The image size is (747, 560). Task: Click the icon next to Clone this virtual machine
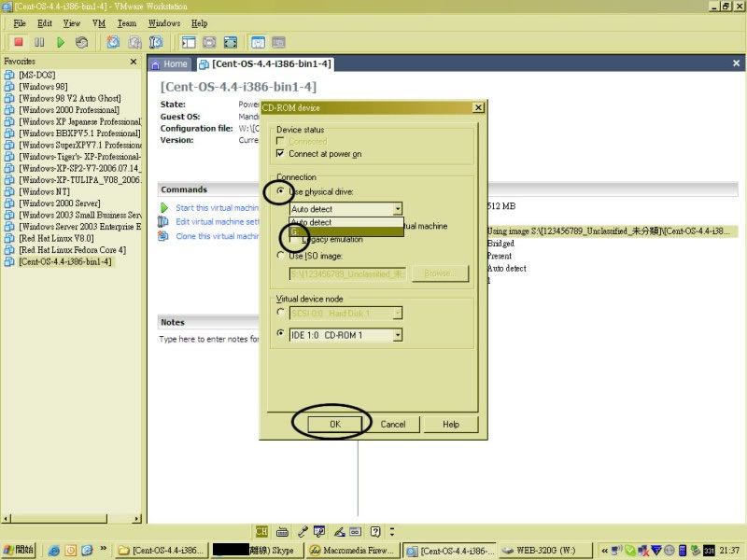[163, 236]
